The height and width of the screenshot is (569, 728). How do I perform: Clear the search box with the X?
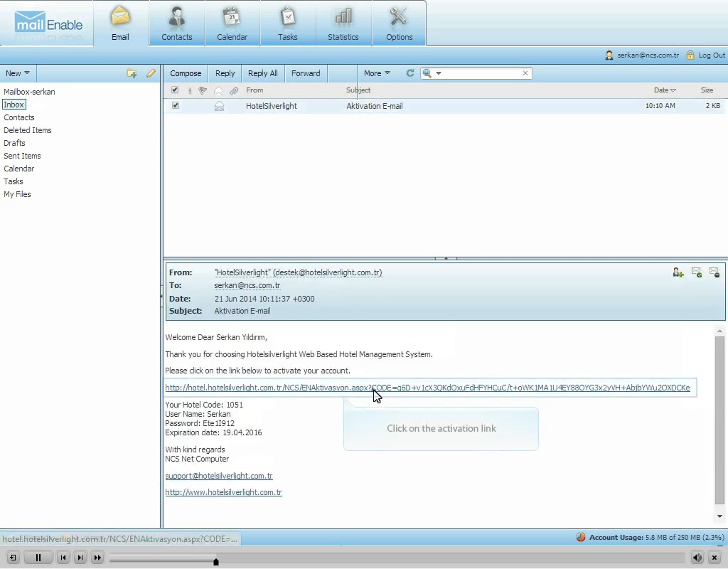pos(525,73)
